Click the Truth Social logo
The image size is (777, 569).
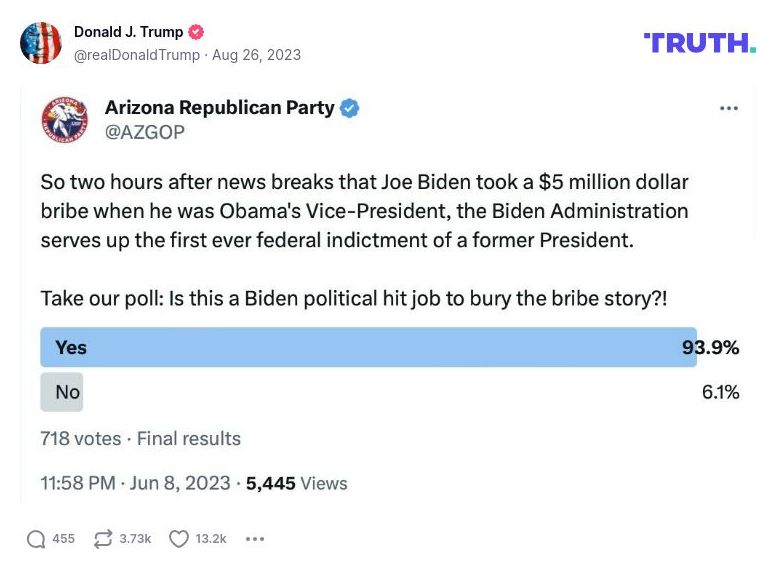coord(700,42)
